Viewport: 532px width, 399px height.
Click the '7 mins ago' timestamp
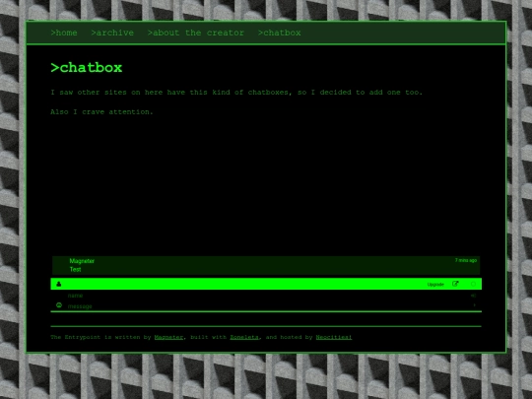(x=466, y=260)
